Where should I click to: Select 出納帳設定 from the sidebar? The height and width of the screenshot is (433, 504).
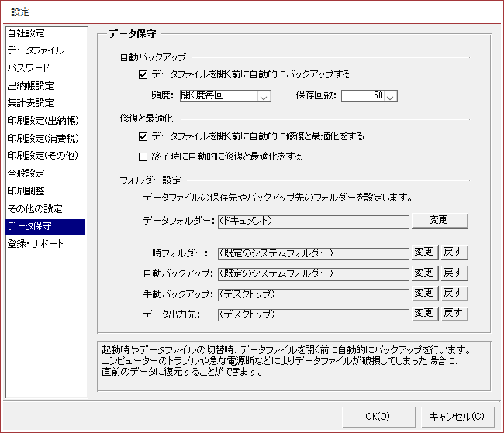click(x=31, y=86)
